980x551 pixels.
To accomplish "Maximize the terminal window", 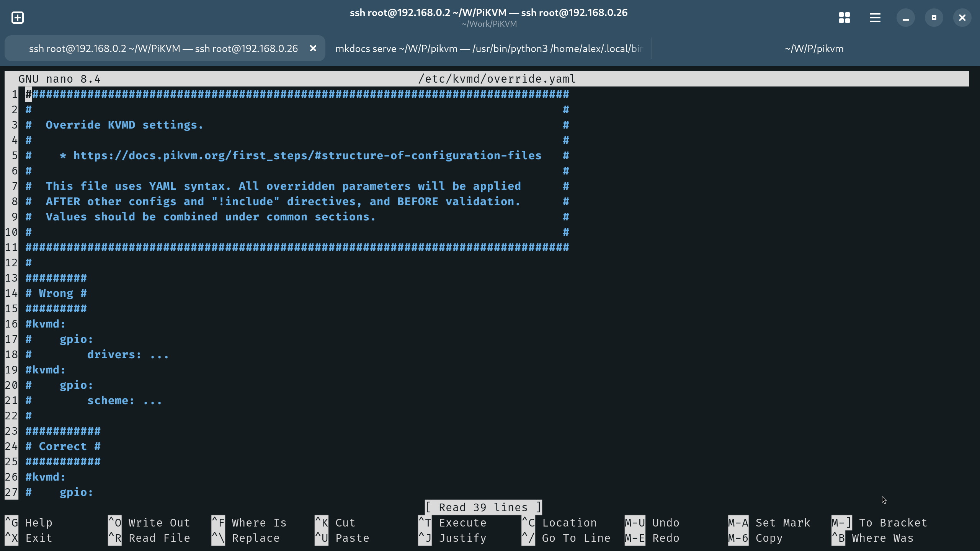I will 934,18.
